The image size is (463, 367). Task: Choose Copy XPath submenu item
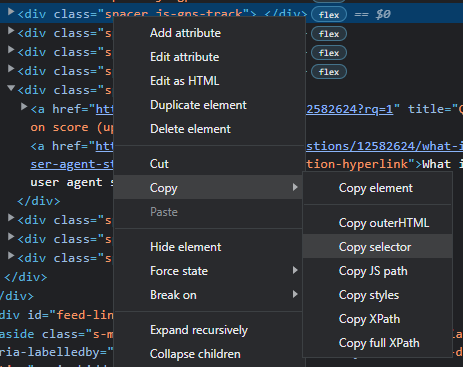pyautogui.click(x=378, y=319)
